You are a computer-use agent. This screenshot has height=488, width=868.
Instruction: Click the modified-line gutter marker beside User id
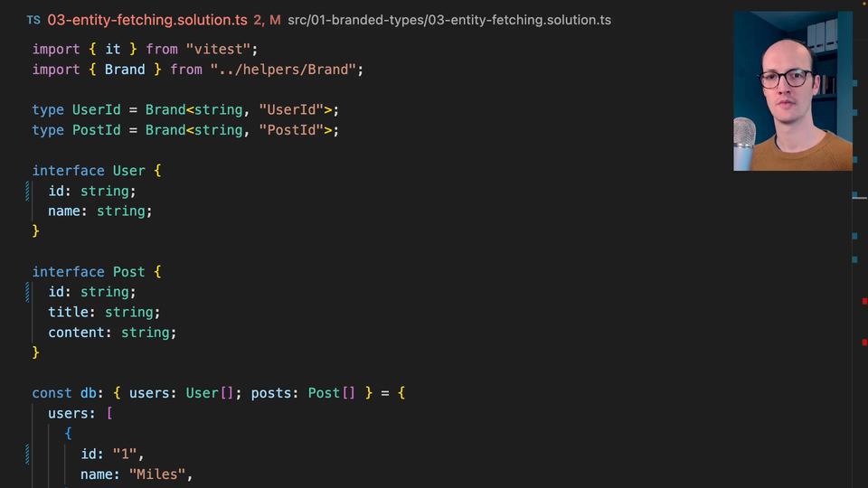pyautogui.click(x=28, y=191)
